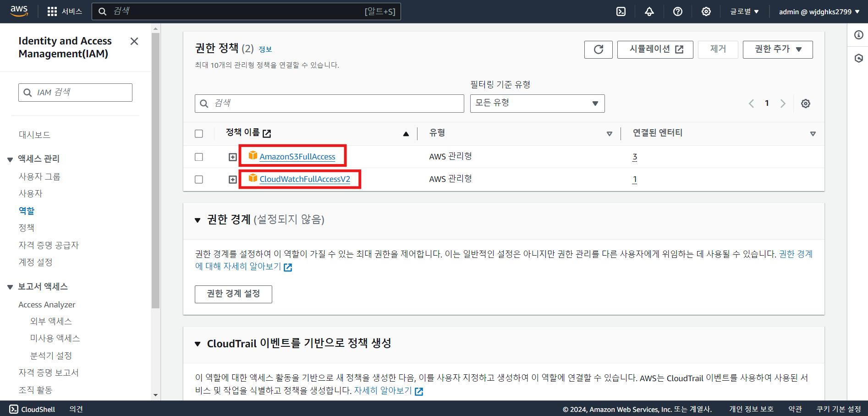868x416 pixels.
Task: Select all policies checkbox in header
Action: click(199, 134)
